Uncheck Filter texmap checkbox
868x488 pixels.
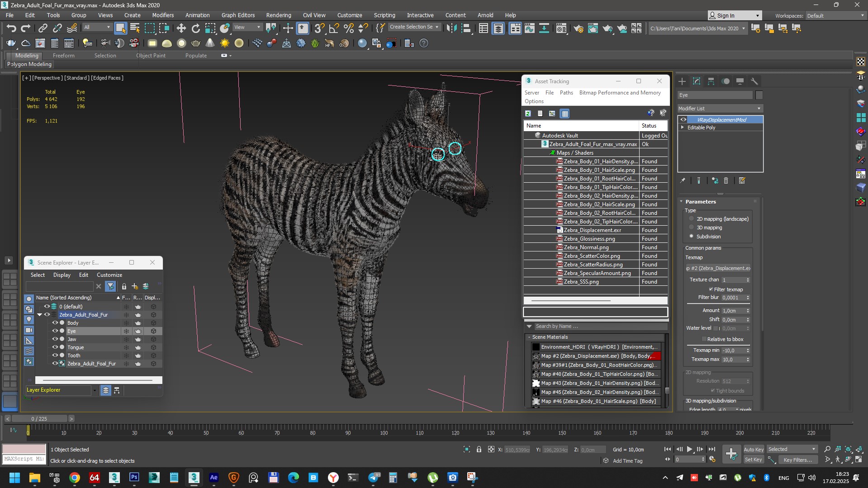click(x=711, y=289)
